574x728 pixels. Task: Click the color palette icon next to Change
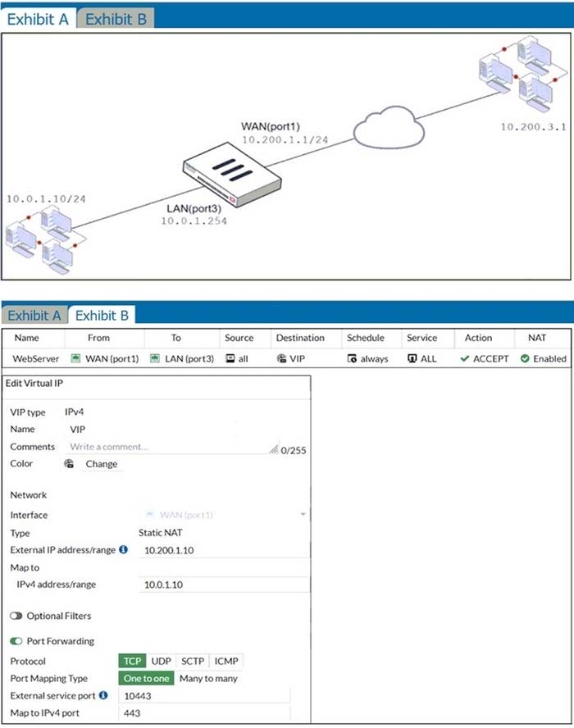tap(70, 464)
